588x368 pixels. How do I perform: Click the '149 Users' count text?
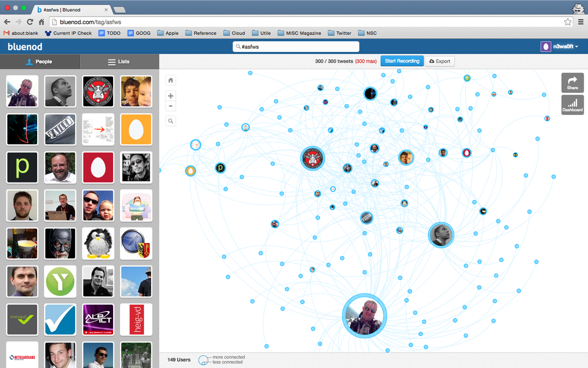(x=179, y=360)
